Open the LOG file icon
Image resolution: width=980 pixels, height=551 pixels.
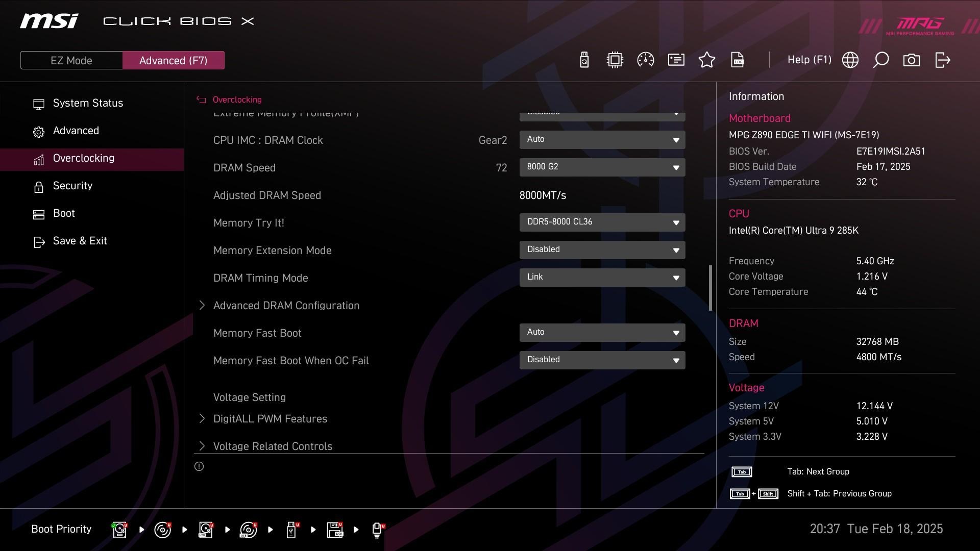coord(738,60)
